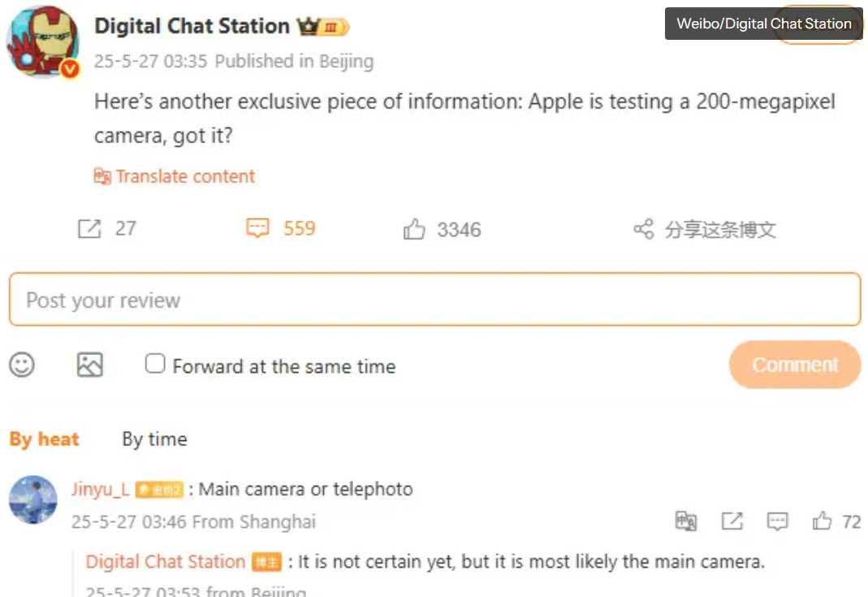This screenshot has width=868, height=597.
Task: Click Jinyu_L's avatar picture
Action: 33,500
